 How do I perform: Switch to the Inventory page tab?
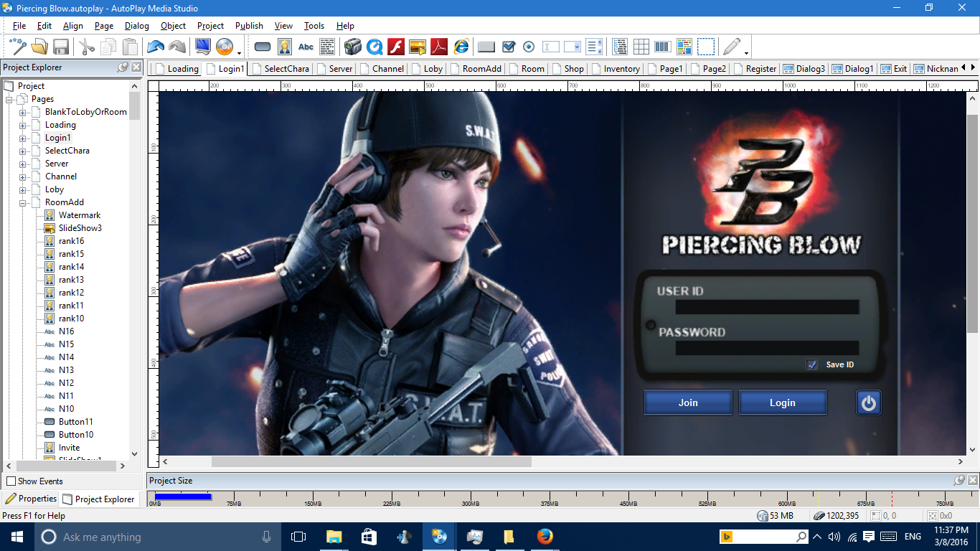tap(616, 69)
